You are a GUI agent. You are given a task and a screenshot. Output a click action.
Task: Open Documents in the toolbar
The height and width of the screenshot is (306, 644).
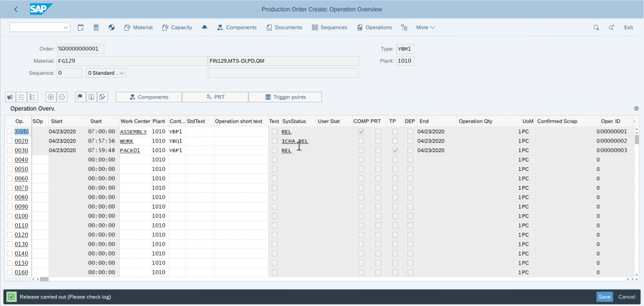284,28
